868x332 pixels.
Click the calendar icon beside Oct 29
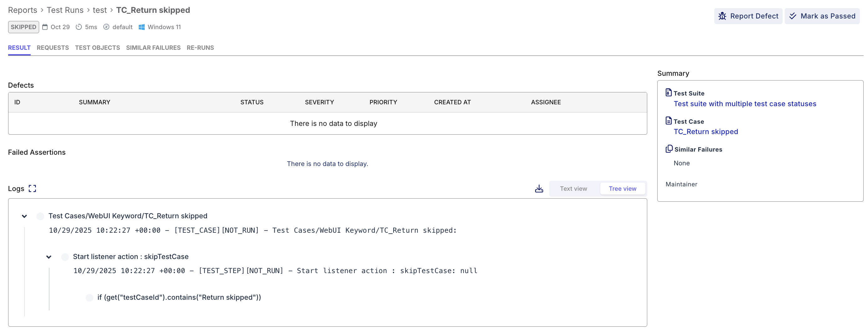click(45, 27)
